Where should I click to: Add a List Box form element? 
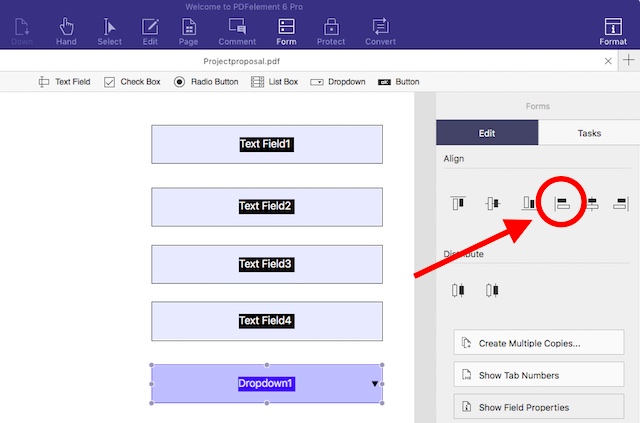(x=274, y=82)
